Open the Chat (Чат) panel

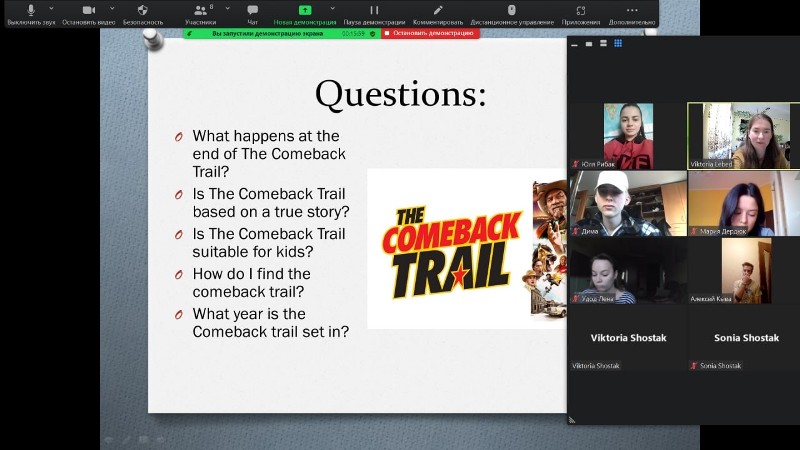[253, 14]
